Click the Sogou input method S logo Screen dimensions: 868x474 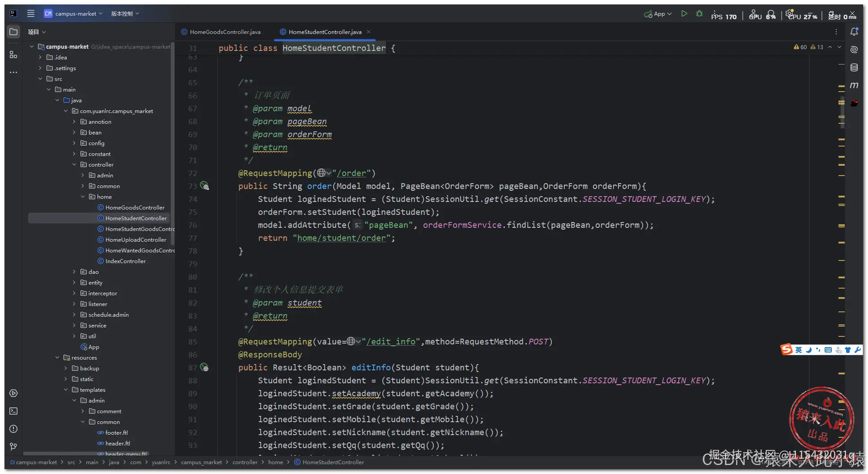[786, 349]
